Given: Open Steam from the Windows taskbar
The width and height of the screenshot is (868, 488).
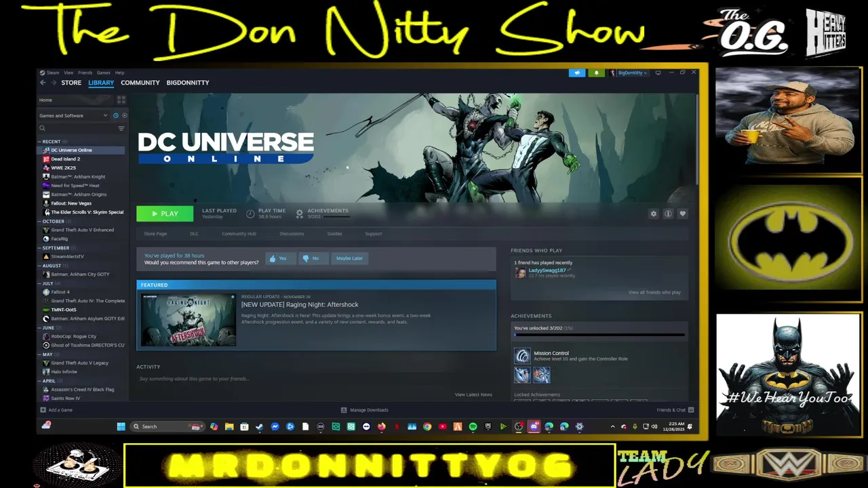Looking at the screenshot, I should tap(259, 426).
